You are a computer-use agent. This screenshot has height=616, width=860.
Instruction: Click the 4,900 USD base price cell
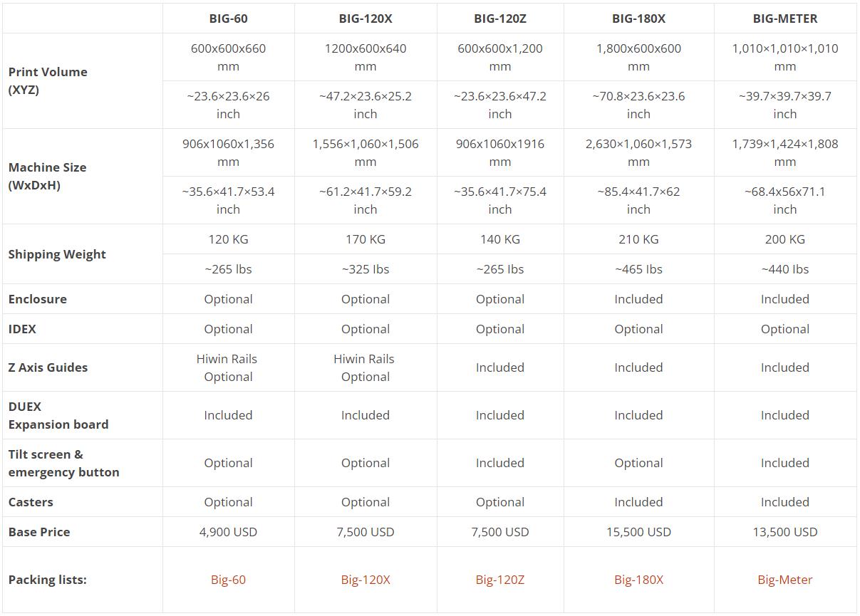(228, 532)
